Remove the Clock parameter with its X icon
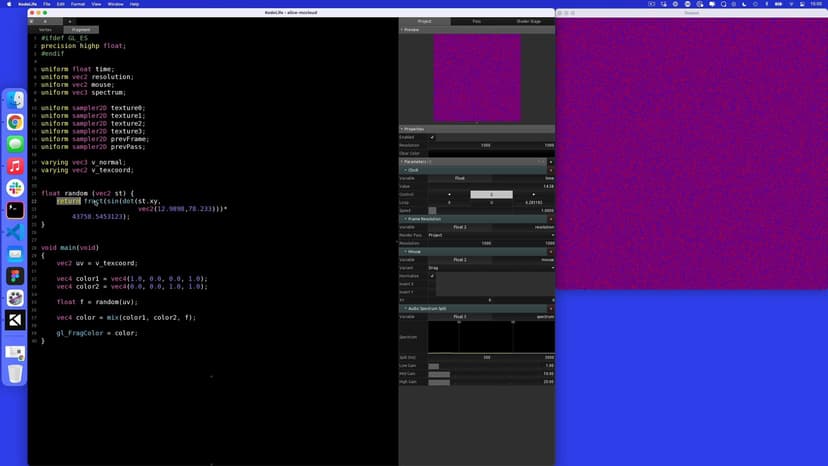 550,170
